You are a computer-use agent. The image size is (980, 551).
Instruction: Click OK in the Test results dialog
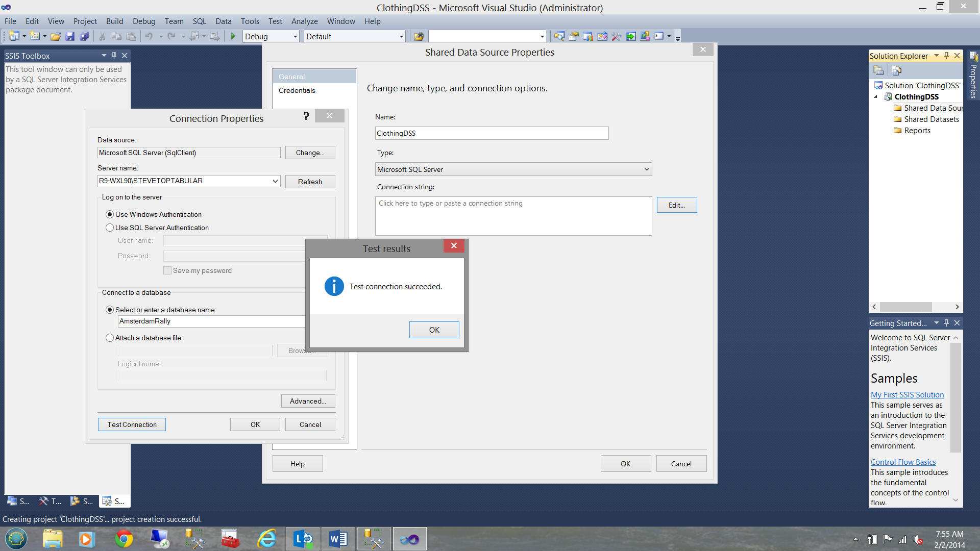pos(434,330)
